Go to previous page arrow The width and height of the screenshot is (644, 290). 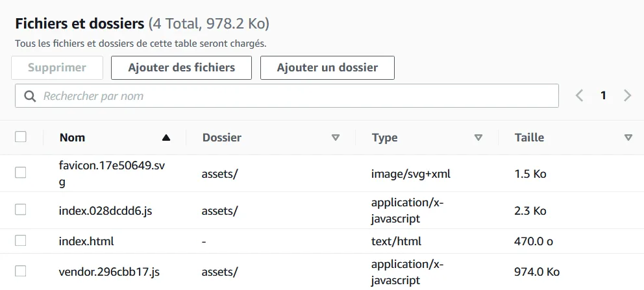579,95
